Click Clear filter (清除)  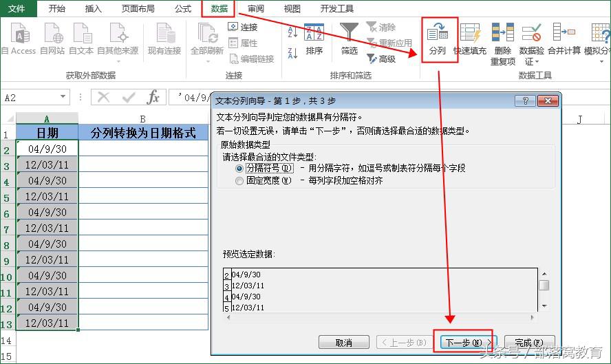click(381, 27)
